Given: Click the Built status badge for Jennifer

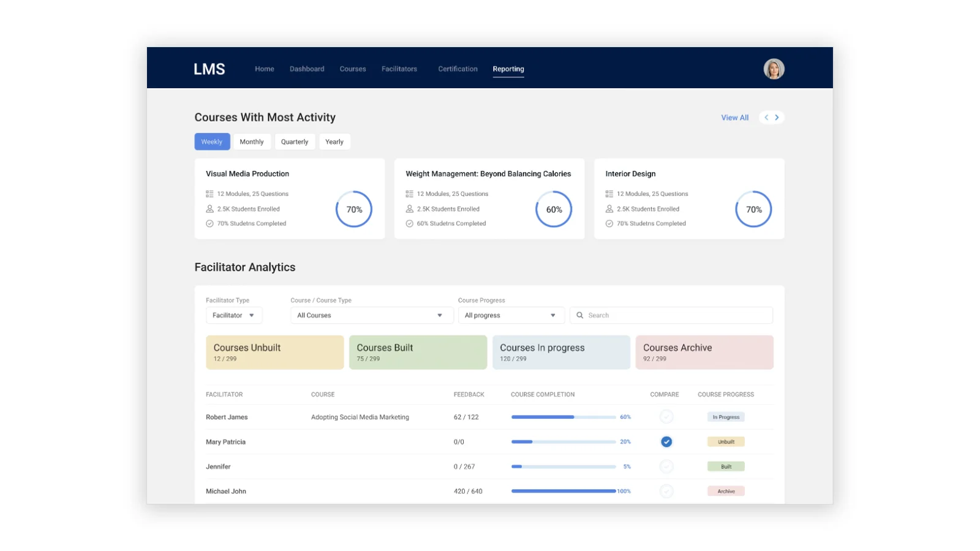Looking at the screenshot, I should click(726, 467).
